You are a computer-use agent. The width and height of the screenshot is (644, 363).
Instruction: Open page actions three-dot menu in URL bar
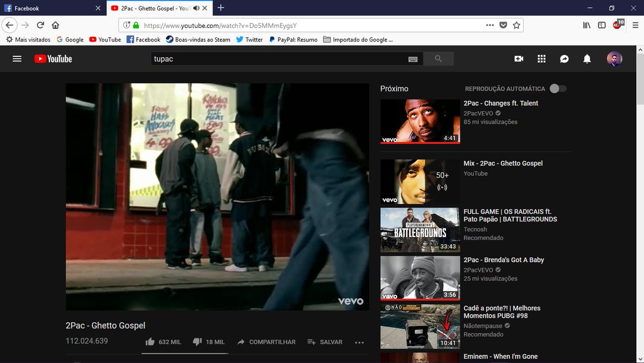click(490, 25)
